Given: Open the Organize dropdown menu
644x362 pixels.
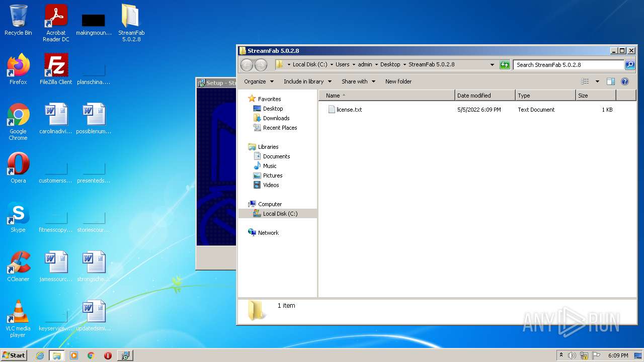Looking at the screenshot, I should click(x=259, y=81).
